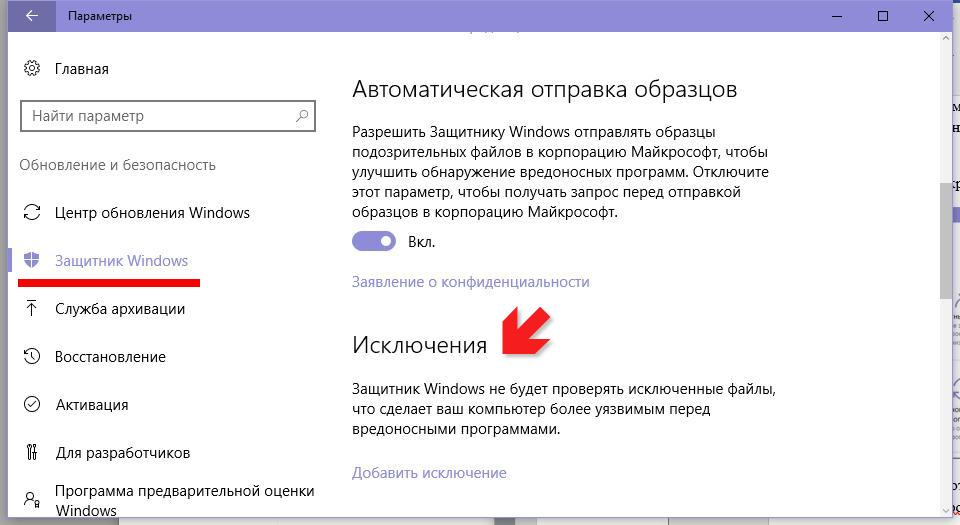The width and height of the screenshot is (960, 525).
Task: Click scrollbar up arrow at top right
Action: point(947,39)
